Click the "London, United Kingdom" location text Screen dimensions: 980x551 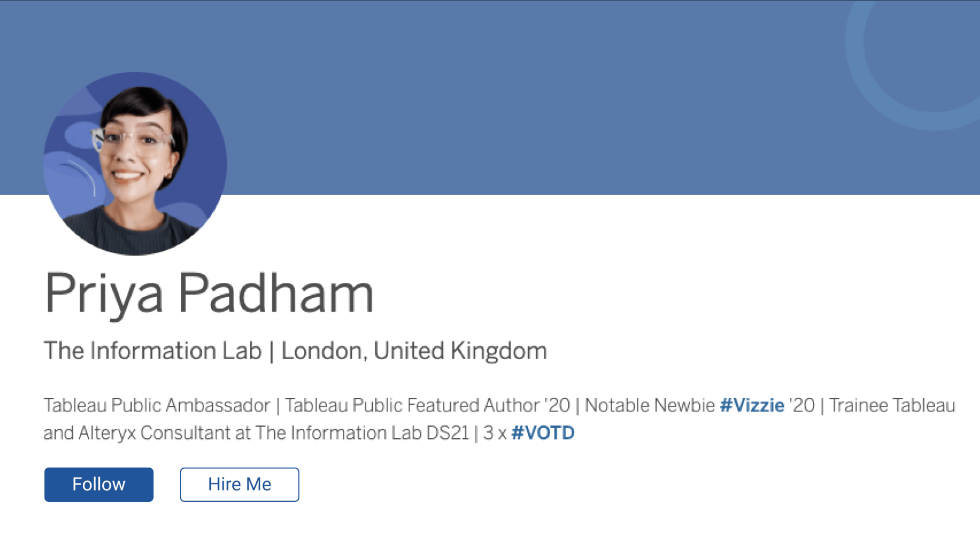[414, 351]
